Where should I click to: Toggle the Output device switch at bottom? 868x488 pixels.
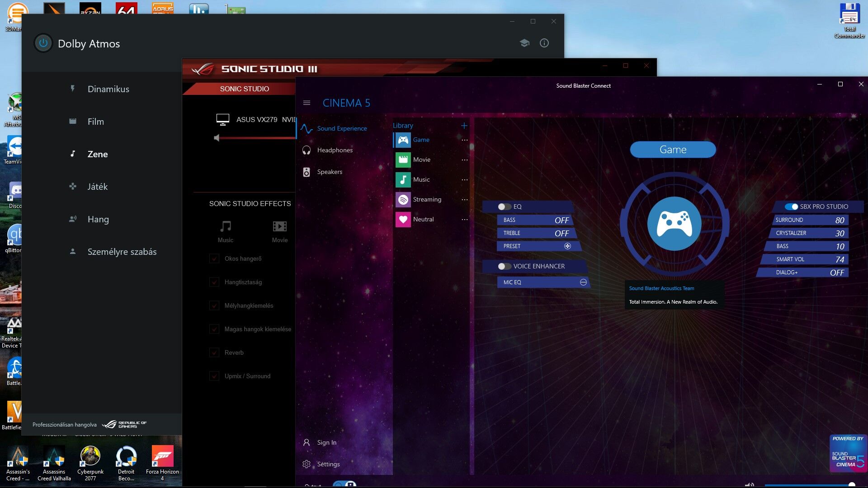point(344,484)
